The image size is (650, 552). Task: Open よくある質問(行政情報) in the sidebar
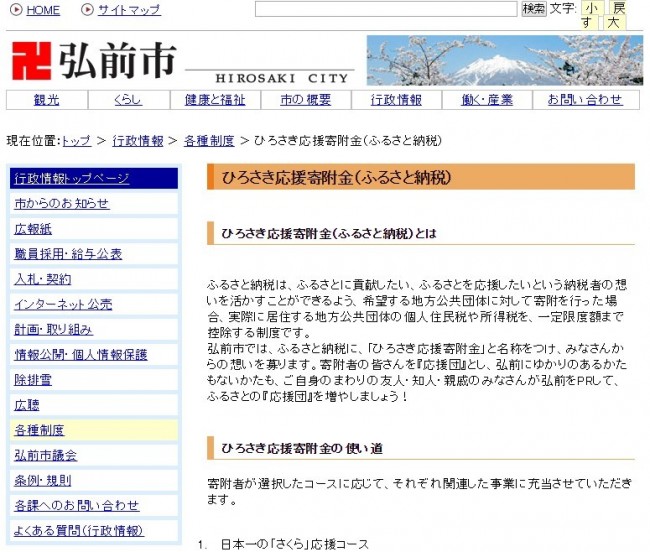pos(94,531)
